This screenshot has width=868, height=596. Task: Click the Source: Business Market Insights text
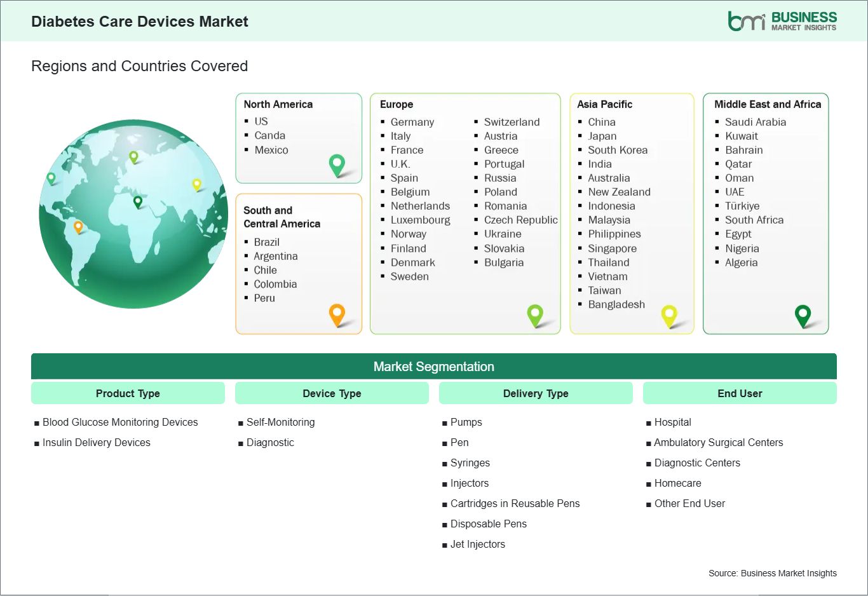772,573
